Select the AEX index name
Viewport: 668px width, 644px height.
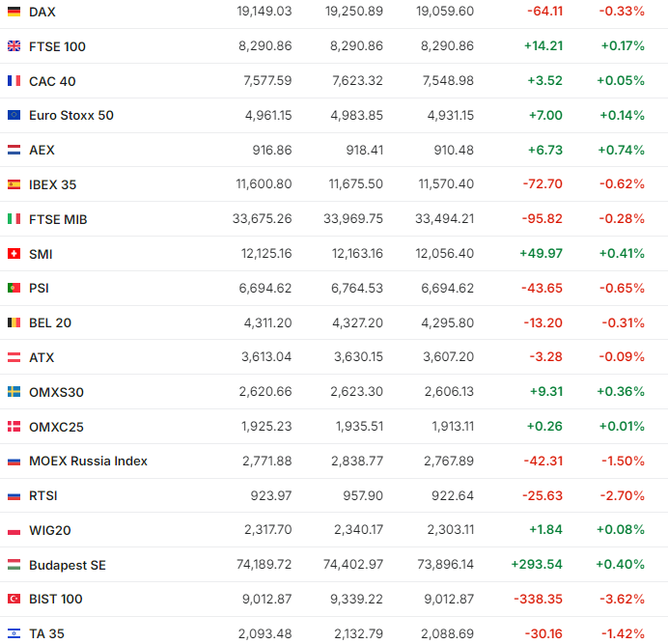[x=42, y=151]
